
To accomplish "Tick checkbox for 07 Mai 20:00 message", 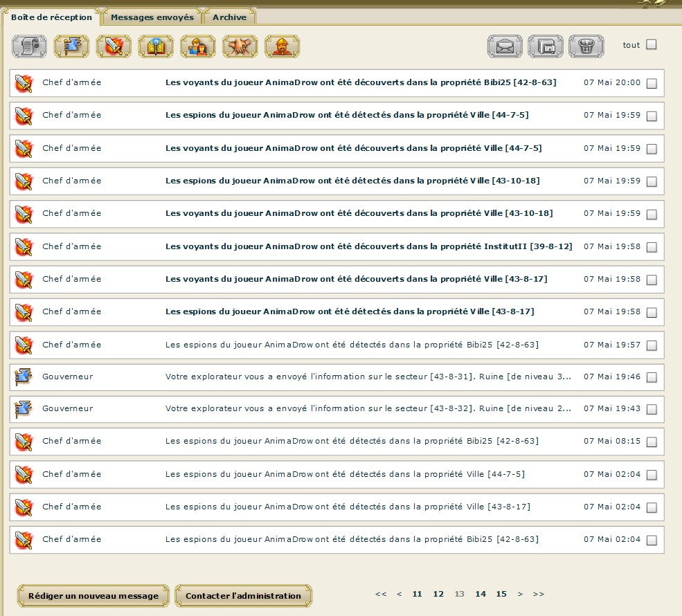I will point(652,84).
